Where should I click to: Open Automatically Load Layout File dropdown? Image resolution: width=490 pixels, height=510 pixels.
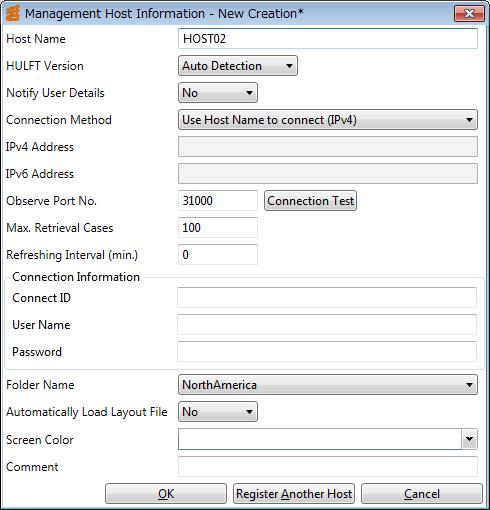point(218,412)
